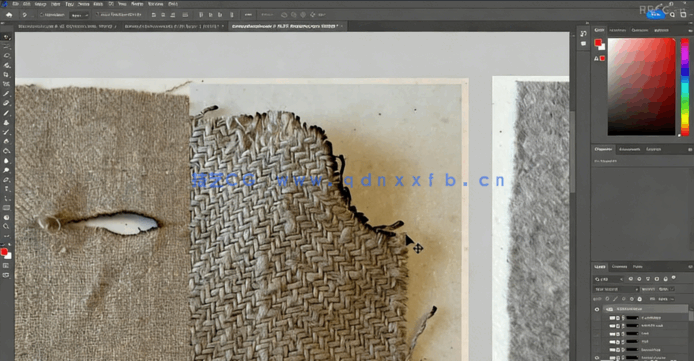Open the Edit Toolbar three-dots button
Viewport: 694px width, 361px height.
(6, 235)
